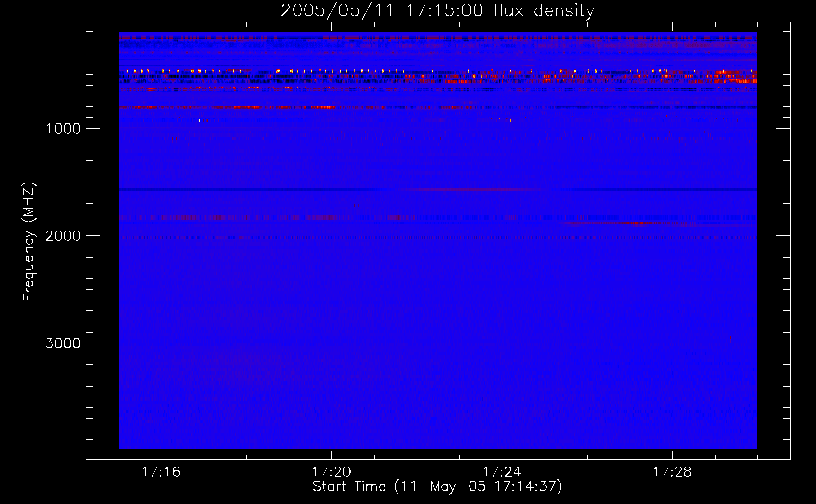Image resolution: width=816 pixels, height=504 pixels.
Task: Select the "Frequency (MHZ)" axis label
Action: [29, 242]
